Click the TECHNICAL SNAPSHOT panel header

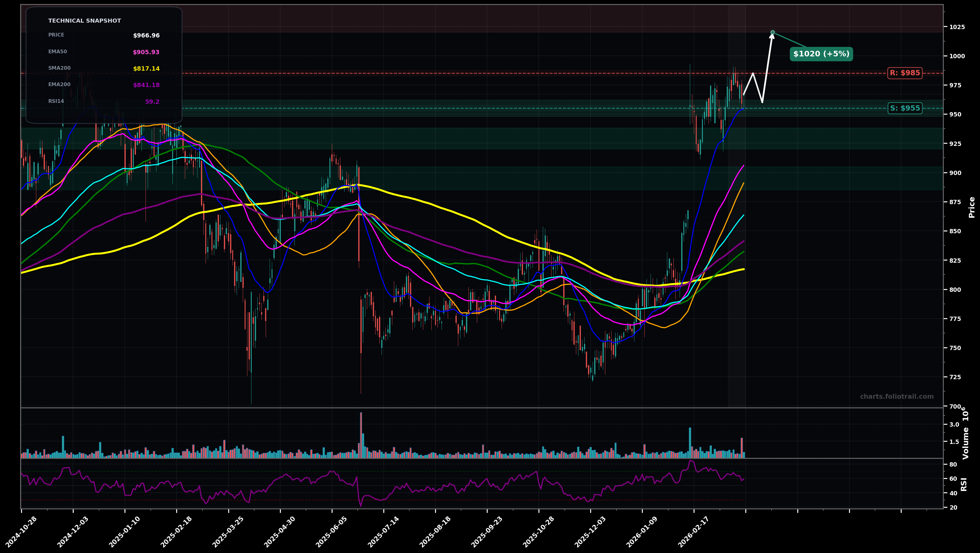[84, 20]
